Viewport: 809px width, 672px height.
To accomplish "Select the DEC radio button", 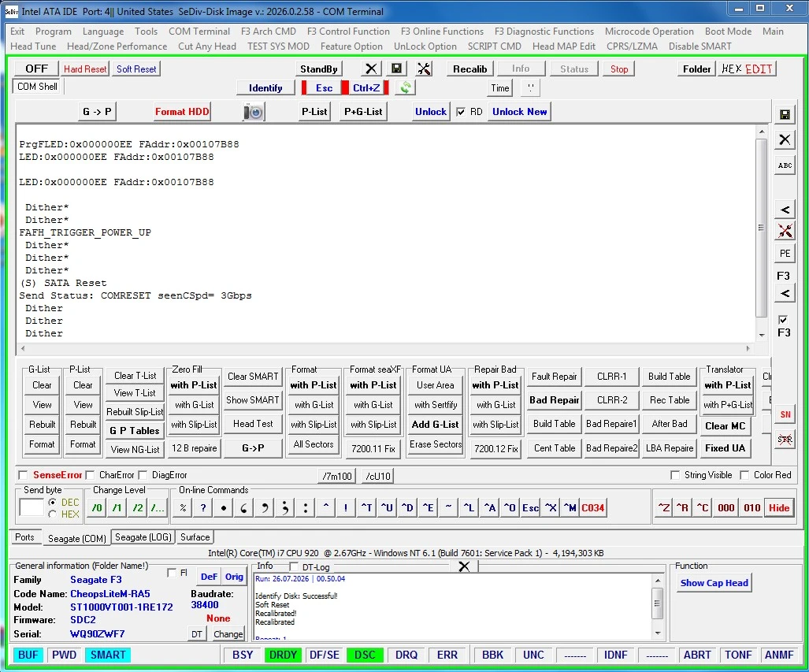I will (52, 502).
